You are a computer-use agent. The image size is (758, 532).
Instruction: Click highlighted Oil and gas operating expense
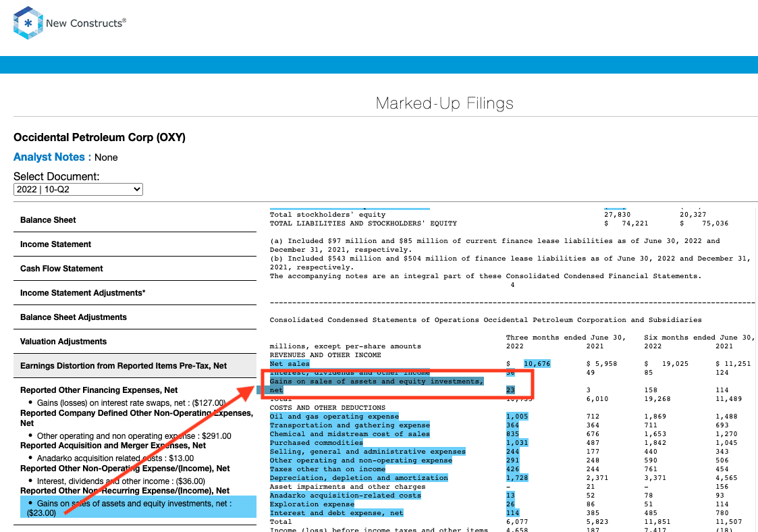click(x=334, y=417)
